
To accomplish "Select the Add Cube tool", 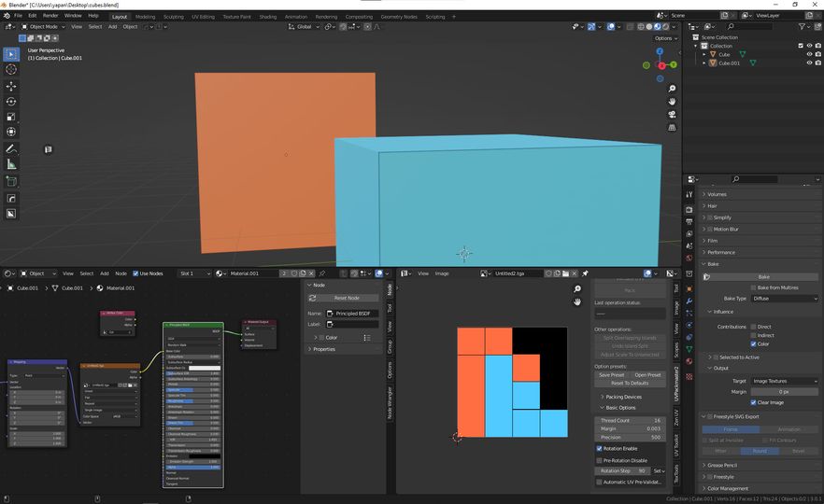I will (11, 182).
